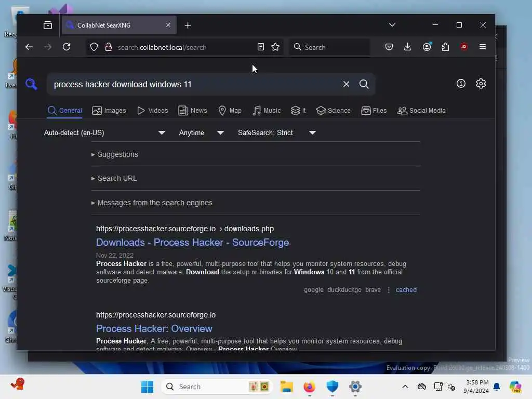Screen dimensions: 532x399
Task: Open language Auto-detect dropdown
Action: (104, 132)
